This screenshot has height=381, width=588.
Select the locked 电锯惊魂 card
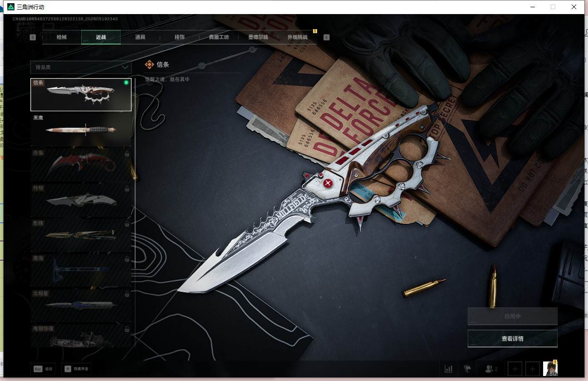click(81, 336)
